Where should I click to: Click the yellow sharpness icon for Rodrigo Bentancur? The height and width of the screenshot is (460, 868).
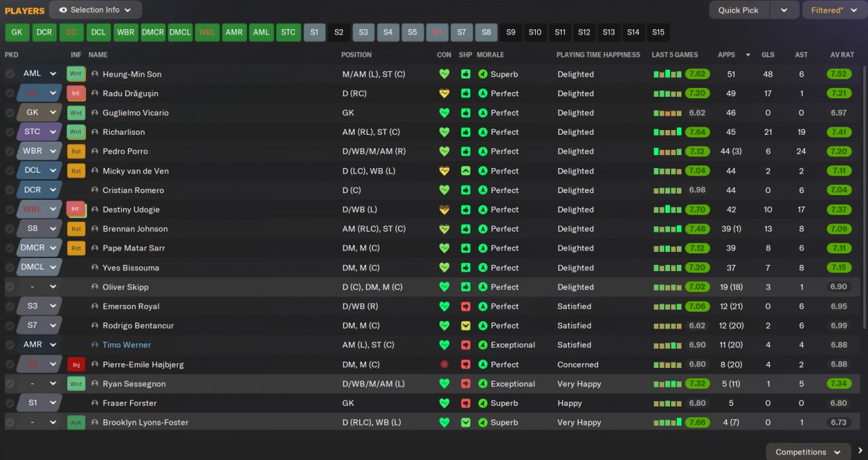pyautogui.click(x=465, y=326)
